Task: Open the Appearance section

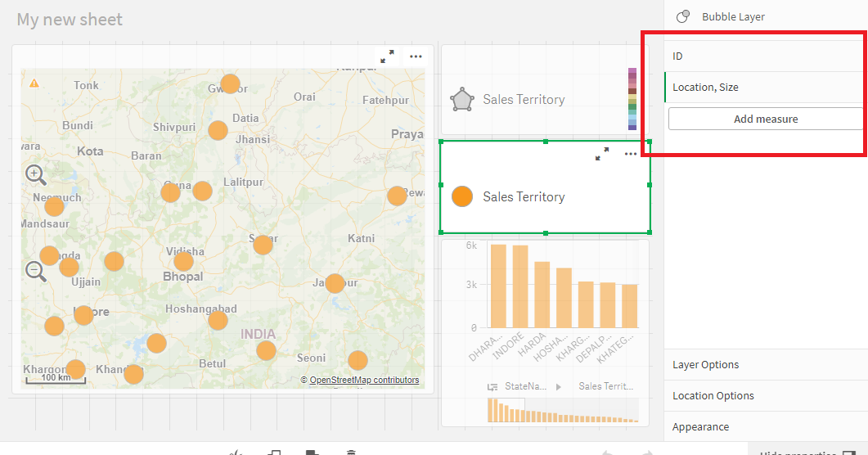Action: (765, 427)
